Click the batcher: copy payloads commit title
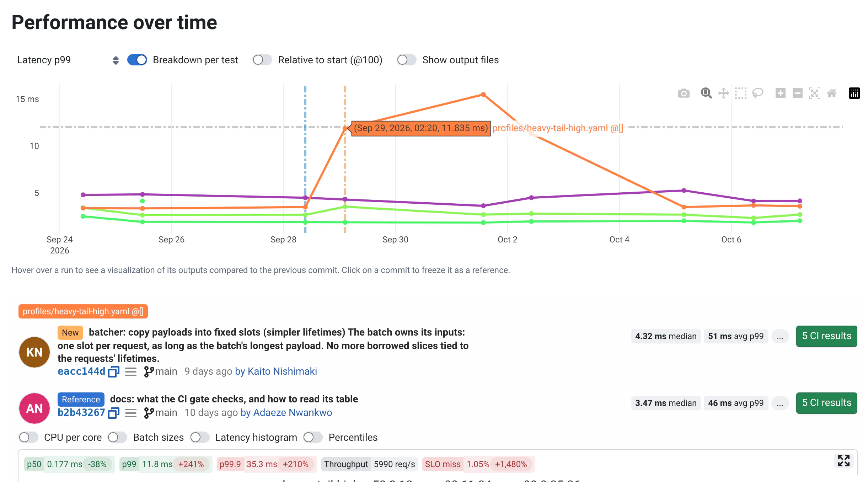 pyautogui.click(x=263, y=345)
